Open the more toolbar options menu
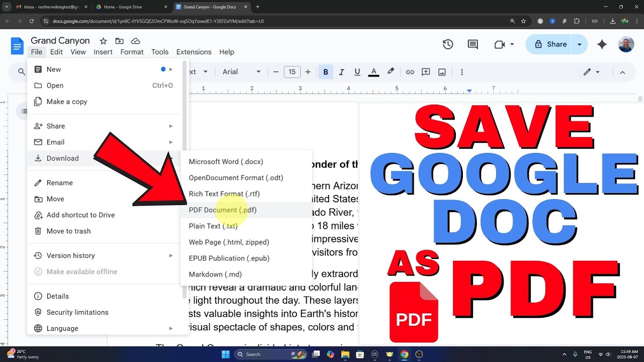This screenshot has height=362, width=644. click(x=462, y=72)
